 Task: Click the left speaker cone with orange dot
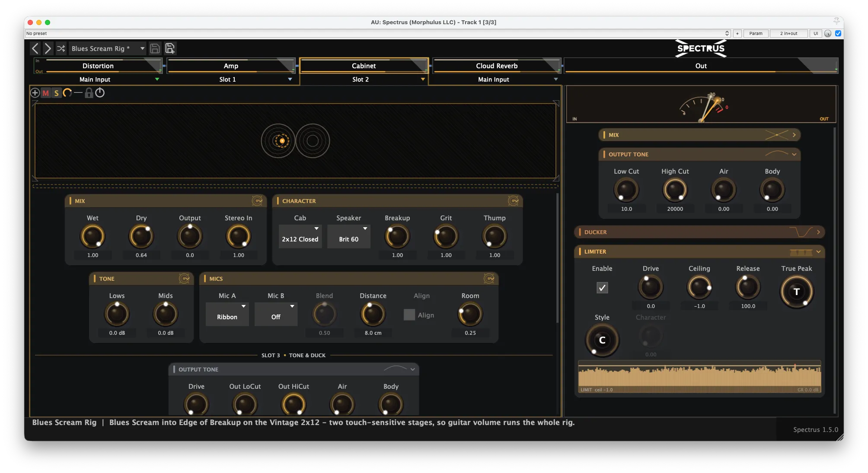click(278, 141)
